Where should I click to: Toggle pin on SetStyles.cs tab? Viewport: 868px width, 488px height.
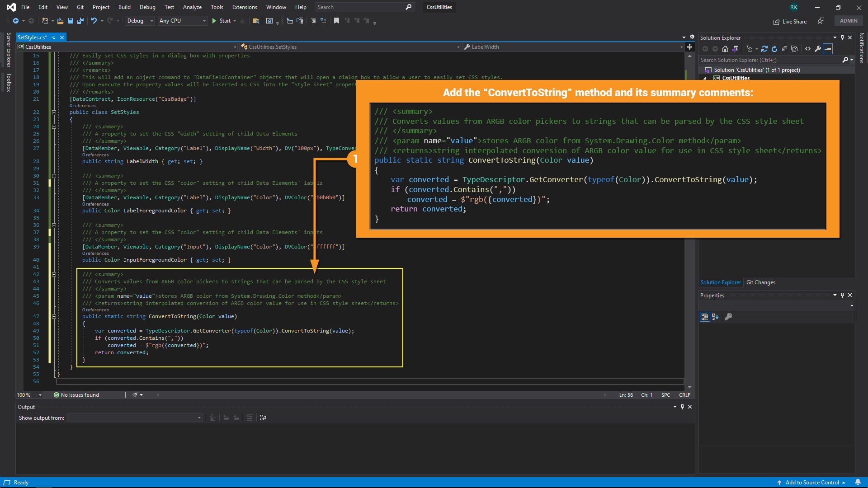pyautogui.click(x=53, y=38)
